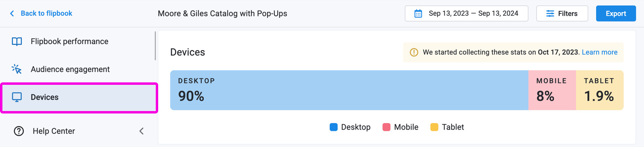
Task: Collapse the sidebar with the chevron arrow
Action: tap(141, 131)
